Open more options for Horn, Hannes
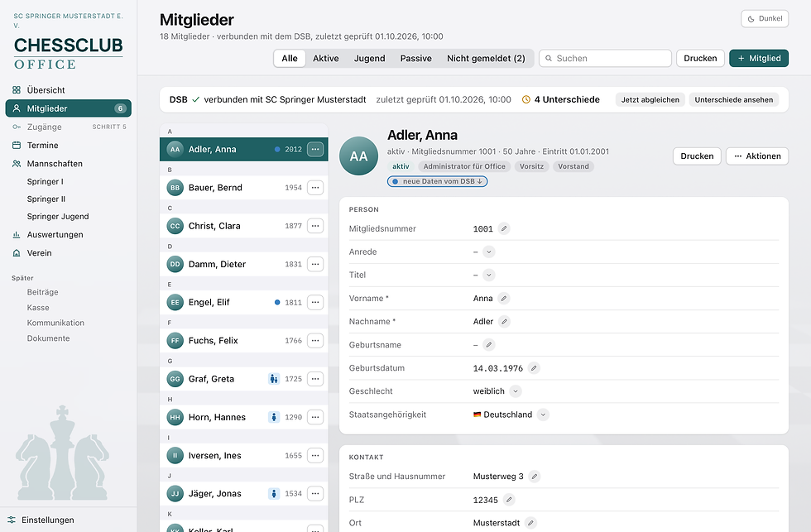The image size is (811, 532). pos(315,417)
